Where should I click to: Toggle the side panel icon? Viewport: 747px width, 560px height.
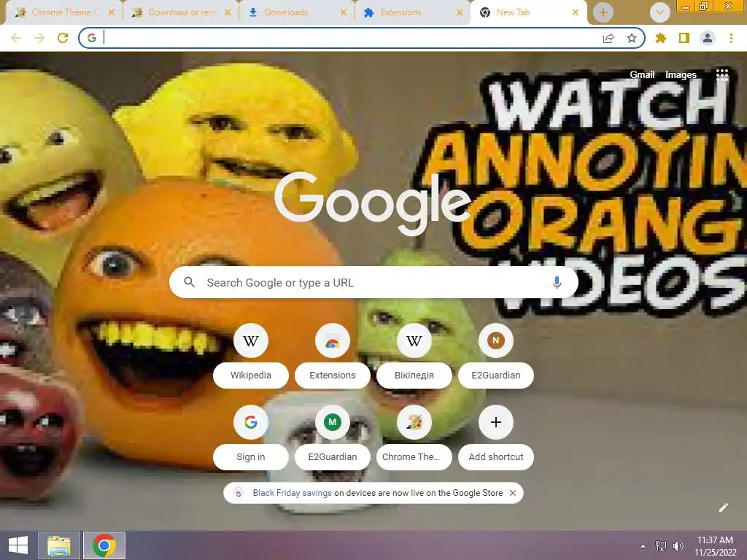click(x=684, y=38)
